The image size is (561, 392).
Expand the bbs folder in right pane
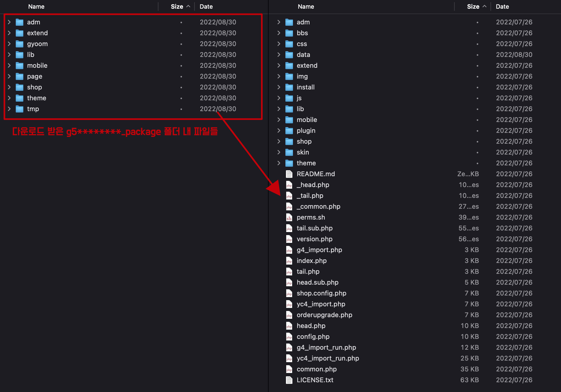coord(279,33)
